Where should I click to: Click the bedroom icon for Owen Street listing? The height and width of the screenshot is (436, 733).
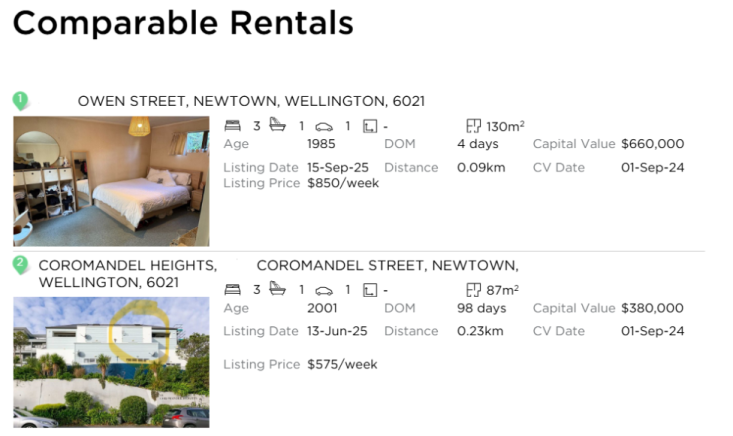click(x=232, y=126)
